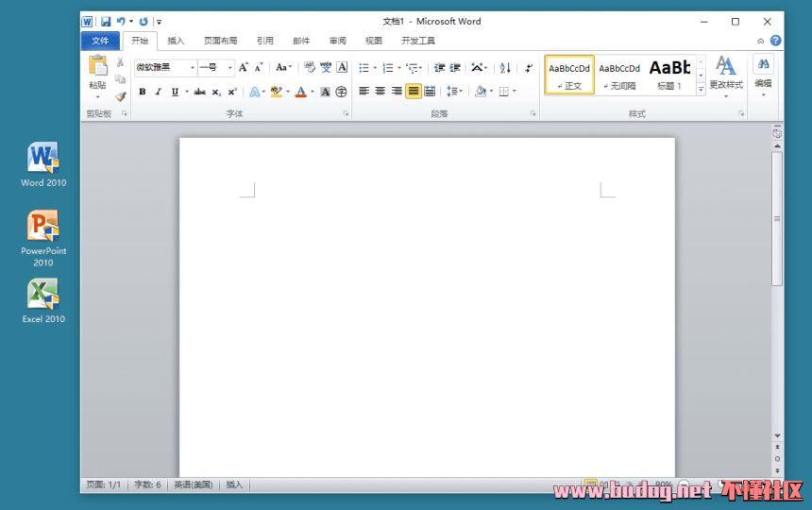
Task: Apply character border with the boxed A icon
Action: click(x=342, y=67)
